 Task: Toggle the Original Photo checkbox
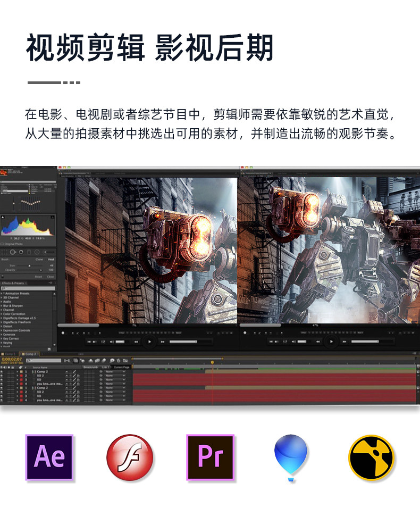(x=2, y=244)
